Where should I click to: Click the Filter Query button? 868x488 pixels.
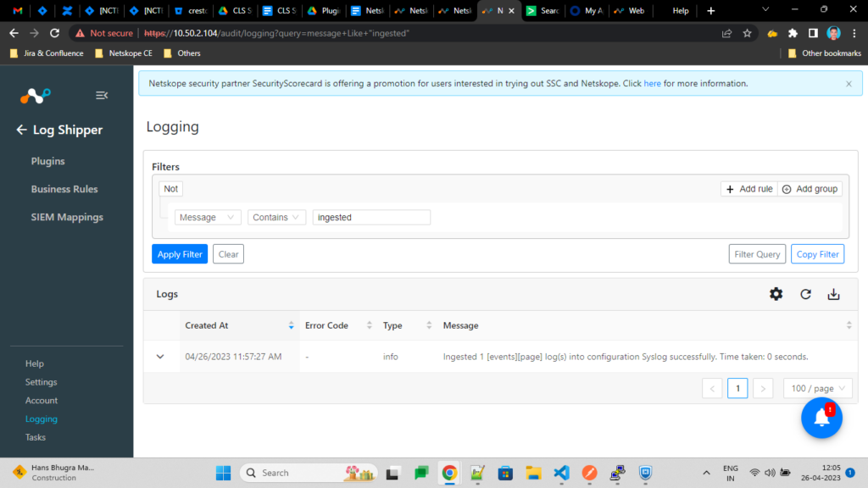pos(757,254)
